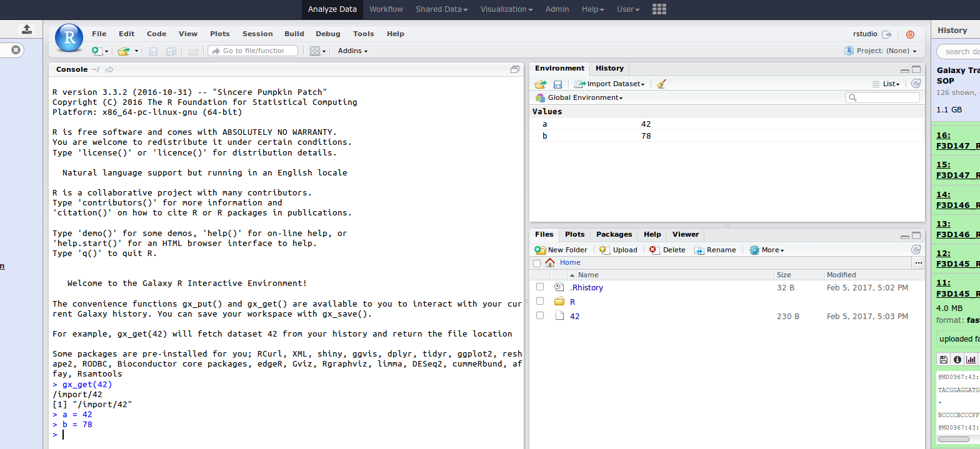
Task: Switch to the Packages tab
Action: coord(614,234)
